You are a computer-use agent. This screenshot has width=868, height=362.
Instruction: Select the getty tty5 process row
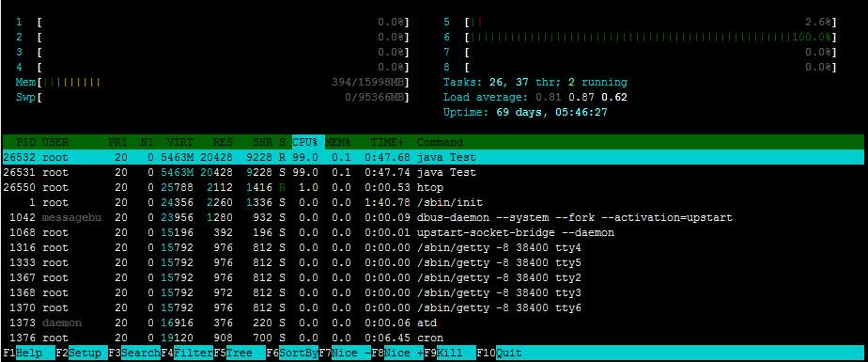tap(433, 262)
